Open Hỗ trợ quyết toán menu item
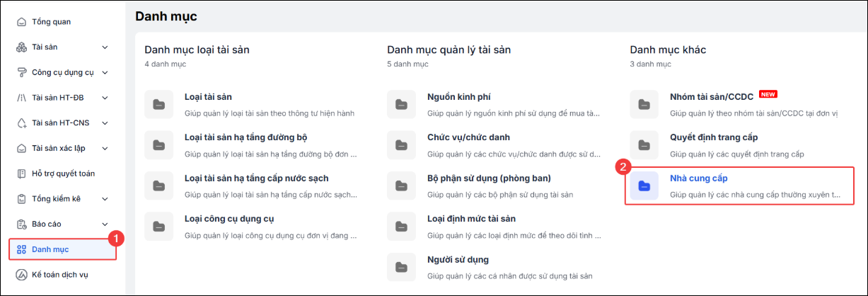The image size is (868, 296). coord(62,173)
